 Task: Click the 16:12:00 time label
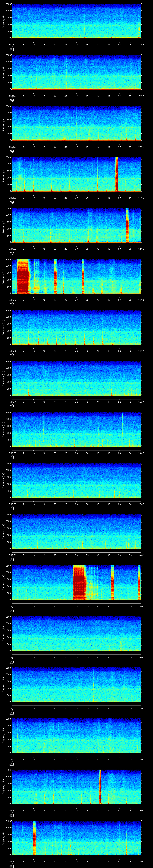pos(12,300)
